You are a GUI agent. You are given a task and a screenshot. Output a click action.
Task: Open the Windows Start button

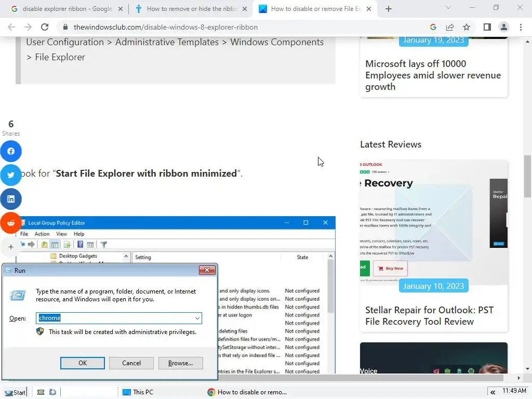[15, 393]
